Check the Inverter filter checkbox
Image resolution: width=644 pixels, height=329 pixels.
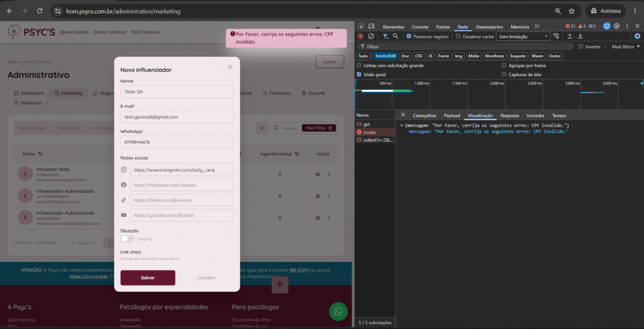click(581, 46)
